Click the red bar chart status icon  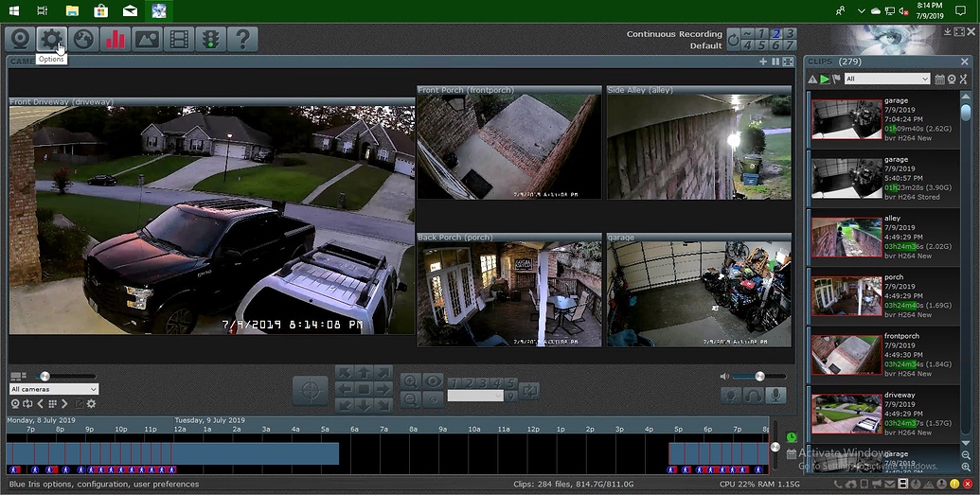(115, 39)
